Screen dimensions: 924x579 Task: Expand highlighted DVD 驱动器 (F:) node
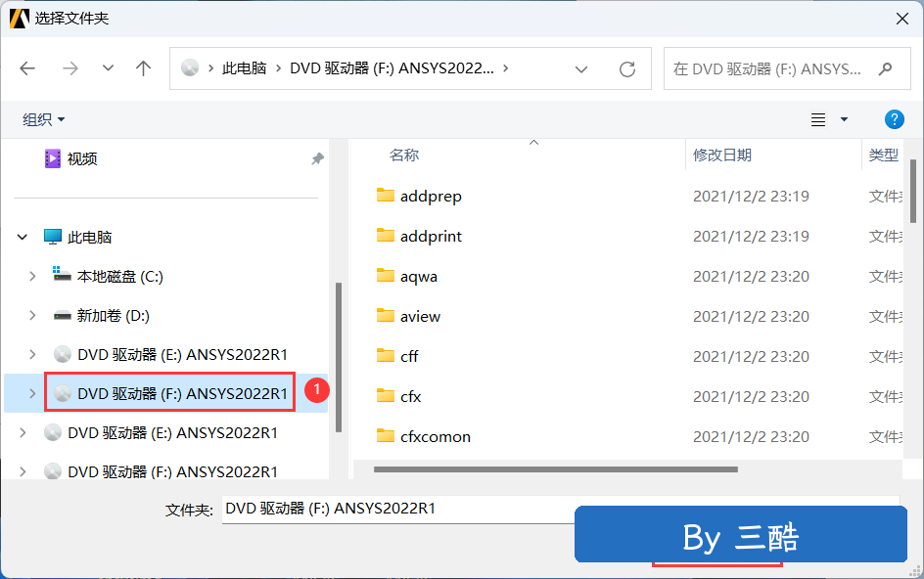pos(32,393)
